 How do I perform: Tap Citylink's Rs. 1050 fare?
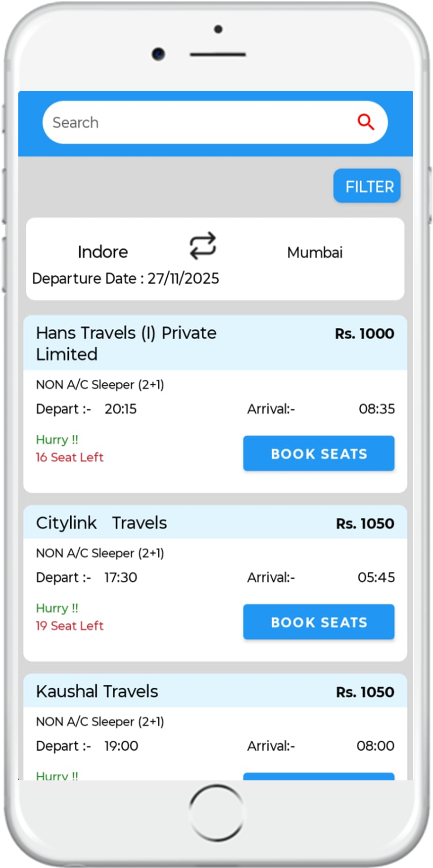(x=365, y=523)
